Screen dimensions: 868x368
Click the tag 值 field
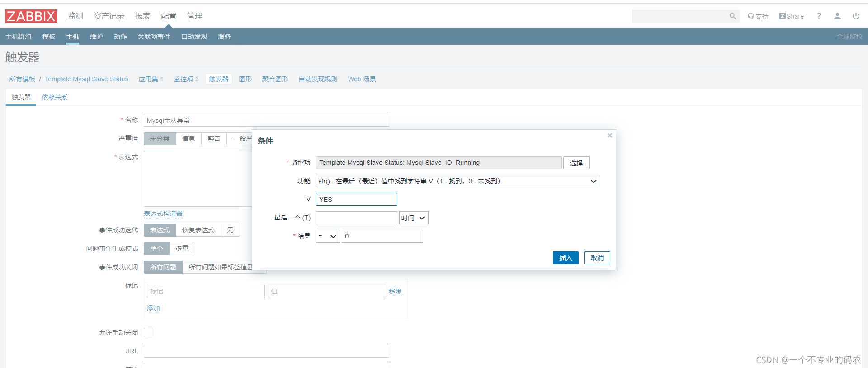pos(326,291)
